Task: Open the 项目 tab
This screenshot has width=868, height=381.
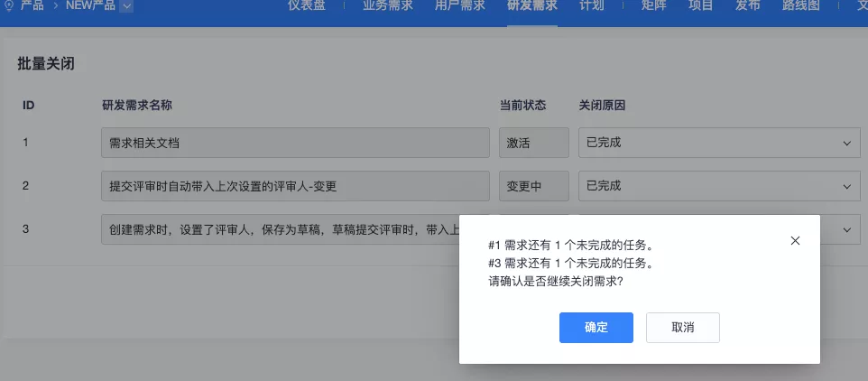Action: [701, 6]
